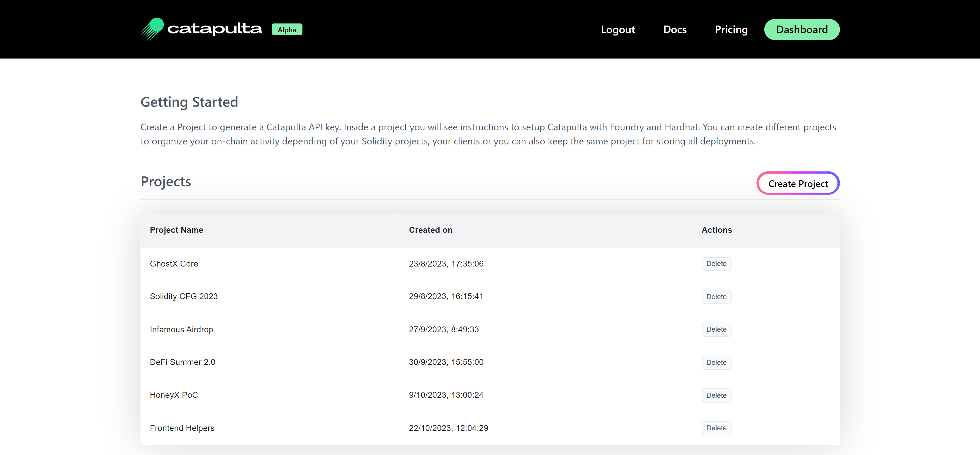Open the DeFi Summer 2.0 project
Screen dimensions: 980x455
pyautogui.click(x=183, y=362)
